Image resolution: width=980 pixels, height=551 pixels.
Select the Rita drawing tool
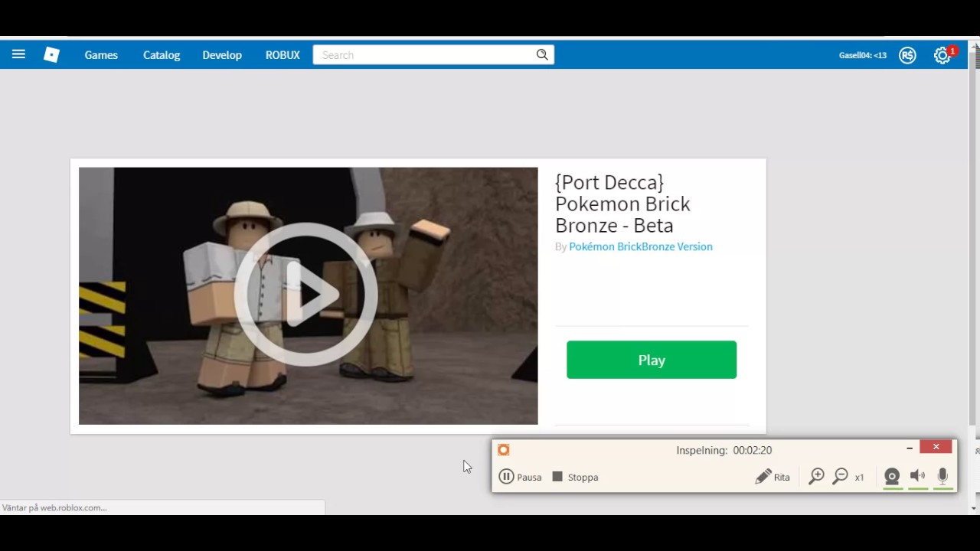click(773, 477)
